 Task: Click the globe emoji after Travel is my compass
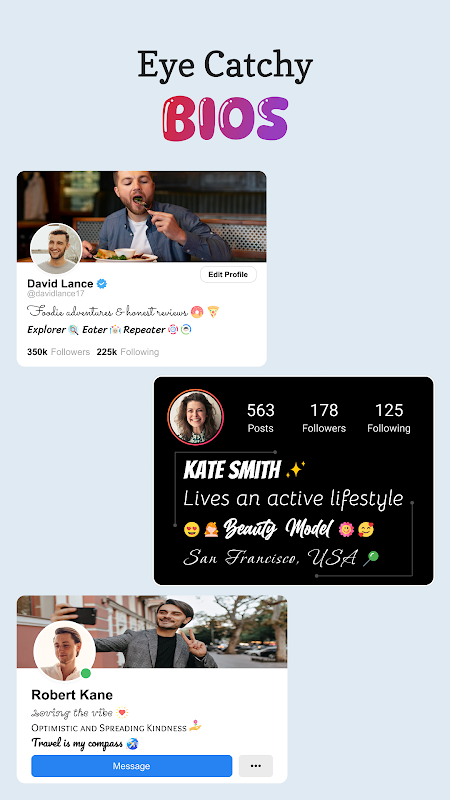[132, 743]
